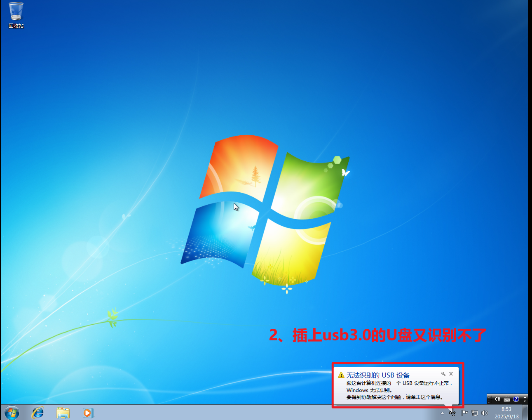Toggle the speaker icon in the system tray
Viewport: 532px width, 420px height.
point(484,413)
